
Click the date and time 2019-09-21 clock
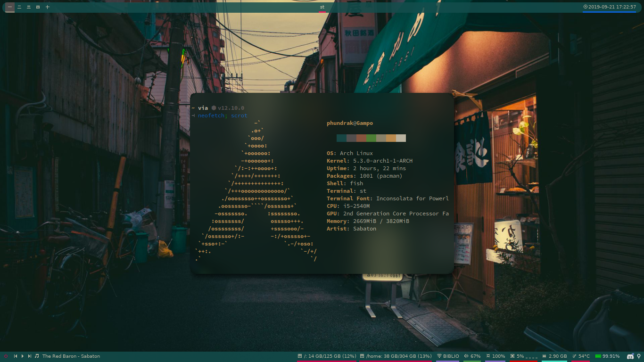tap(610, 7)
